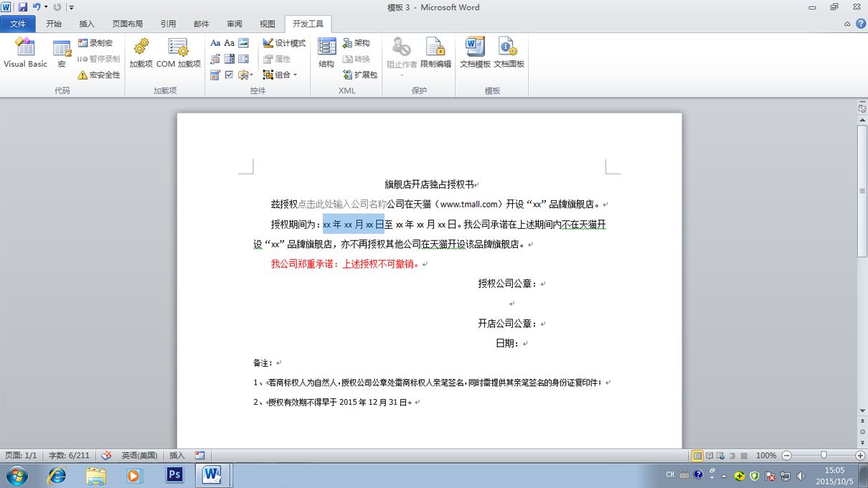Open the Add-ins (加载项) dialog
Viewport: 868px width, 488px height.
point(141,54)
